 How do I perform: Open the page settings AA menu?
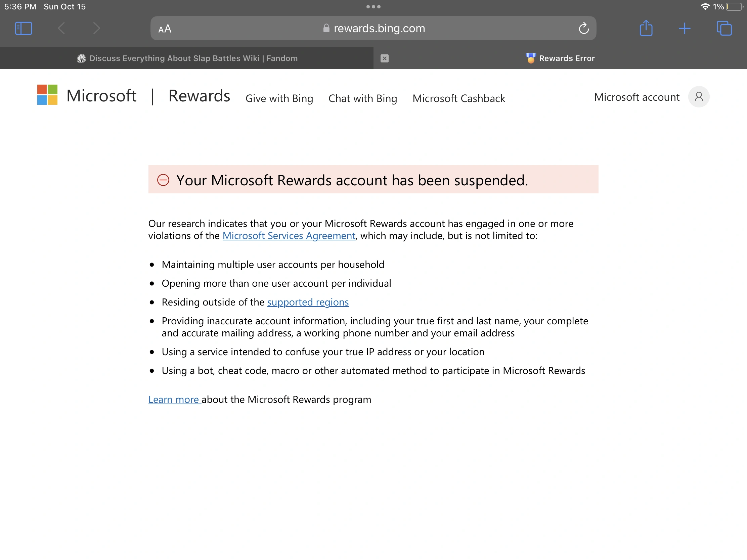[165, 28]
